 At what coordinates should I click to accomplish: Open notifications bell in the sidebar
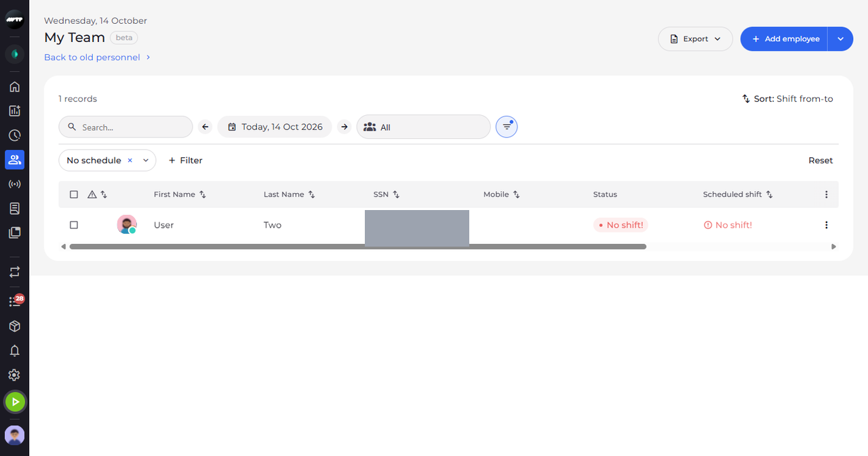tap(14, 351)
